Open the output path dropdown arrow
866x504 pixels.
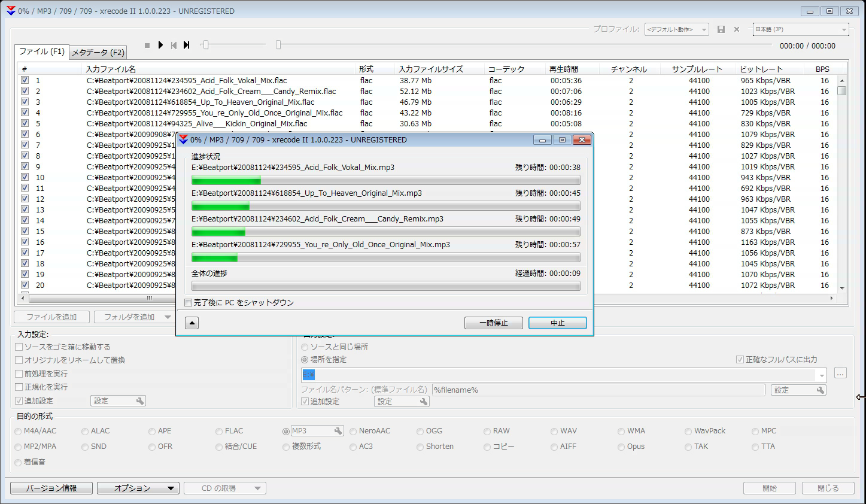[x=822, y=375]
